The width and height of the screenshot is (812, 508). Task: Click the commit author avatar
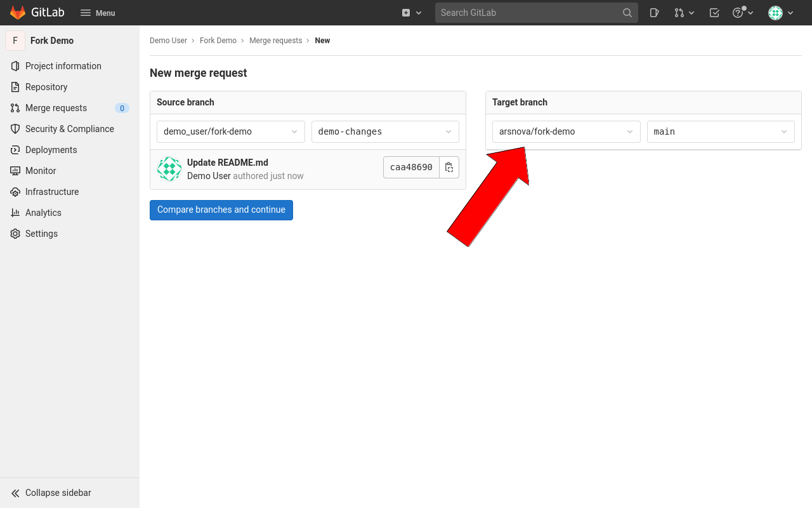coord(169,169)
